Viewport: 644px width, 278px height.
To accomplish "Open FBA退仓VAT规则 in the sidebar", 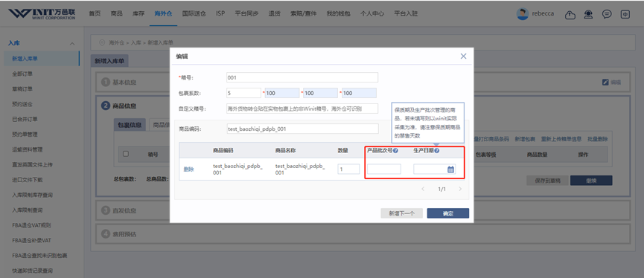I will pyautogui.click(x=31, y=225).
